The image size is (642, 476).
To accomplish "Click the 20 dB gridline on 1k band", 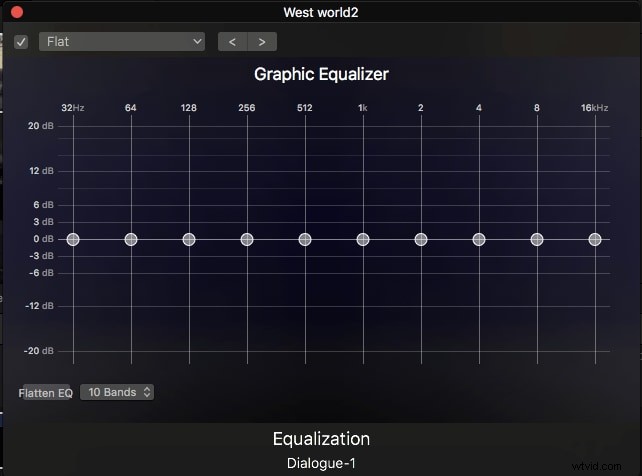I will pyautogui.click(x=363, y=126).
